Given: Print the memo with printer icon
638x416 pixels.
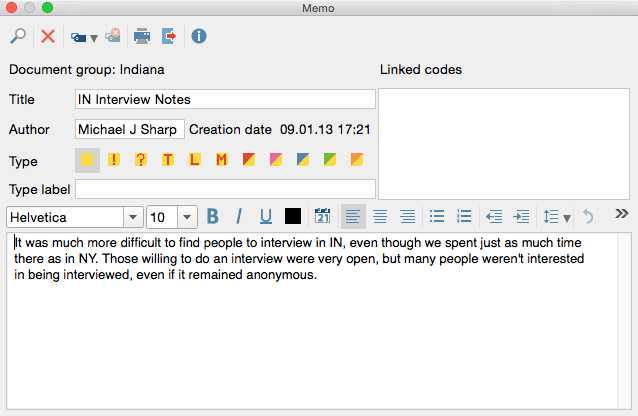Looking at the screenshot, I should (142, 36).
